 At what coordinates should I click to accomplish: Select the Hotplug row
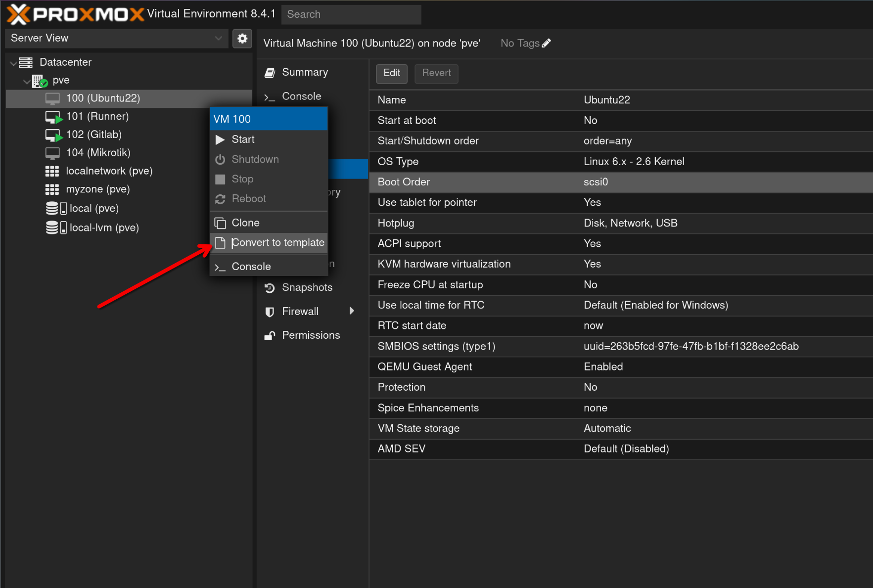coord(621,223)
